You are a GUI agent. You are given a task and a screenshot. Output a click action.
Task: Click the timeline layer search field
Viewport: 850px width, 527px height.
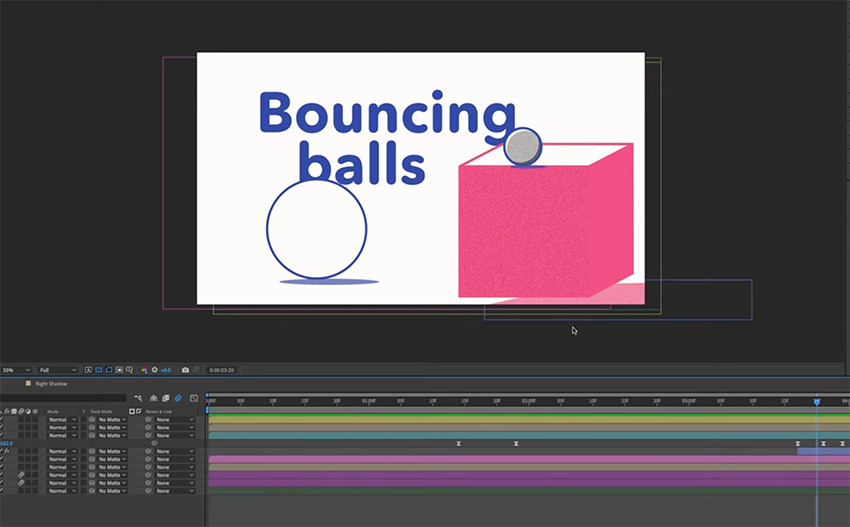[63, 398]
